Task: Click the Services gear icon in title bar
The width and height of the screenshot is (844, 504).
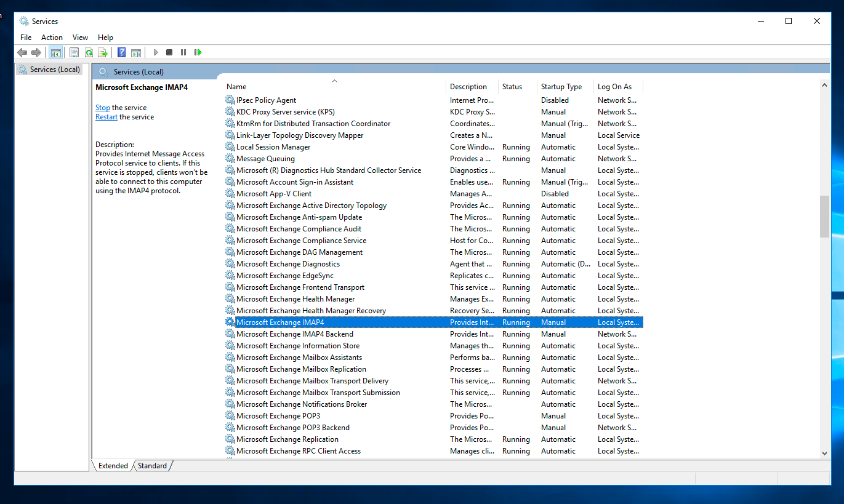Action: click(x=24, y=21)
